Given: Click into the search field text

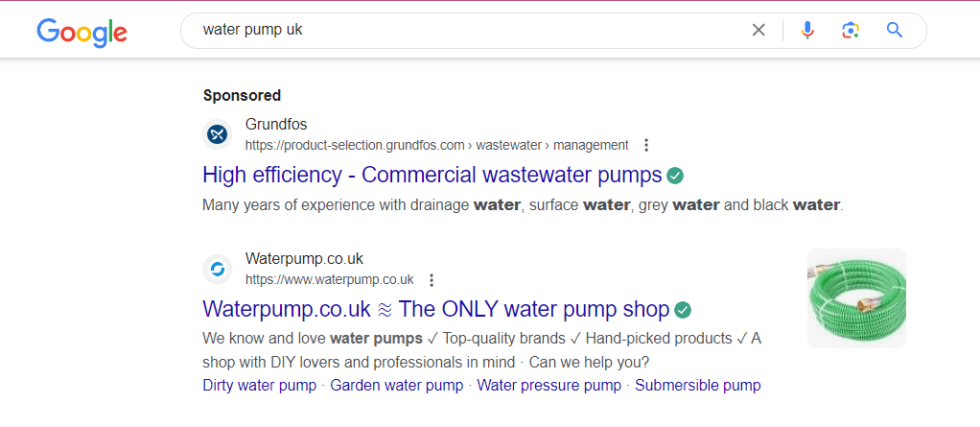Looking at the screenshot, I should pos(252,30).
